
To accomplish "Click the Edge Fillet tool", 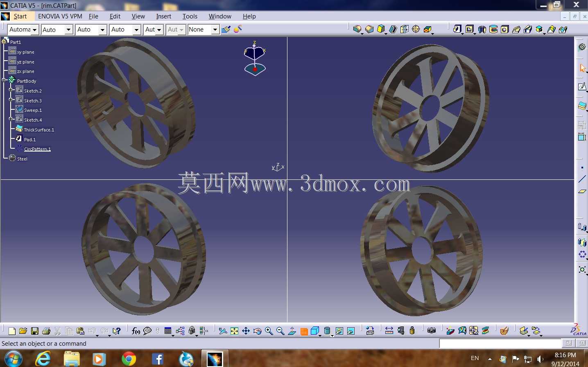I will (x=357, y=29).
